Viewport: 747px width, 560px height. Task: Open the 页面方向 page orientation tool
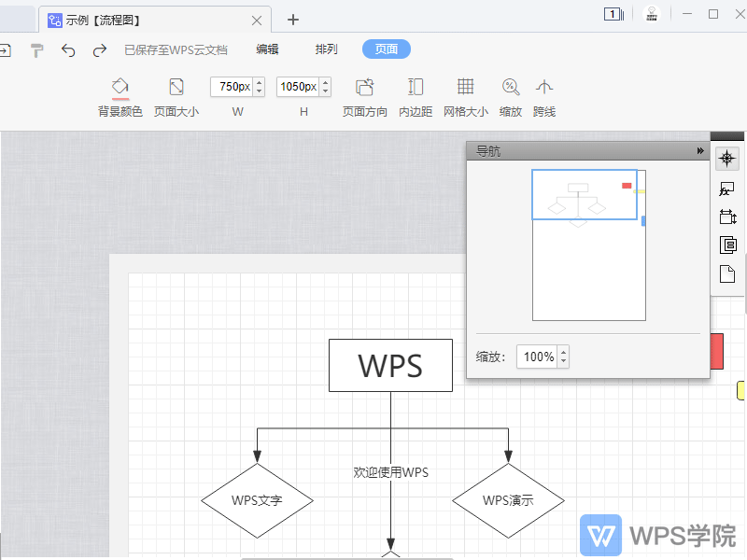tap(364, 98)
